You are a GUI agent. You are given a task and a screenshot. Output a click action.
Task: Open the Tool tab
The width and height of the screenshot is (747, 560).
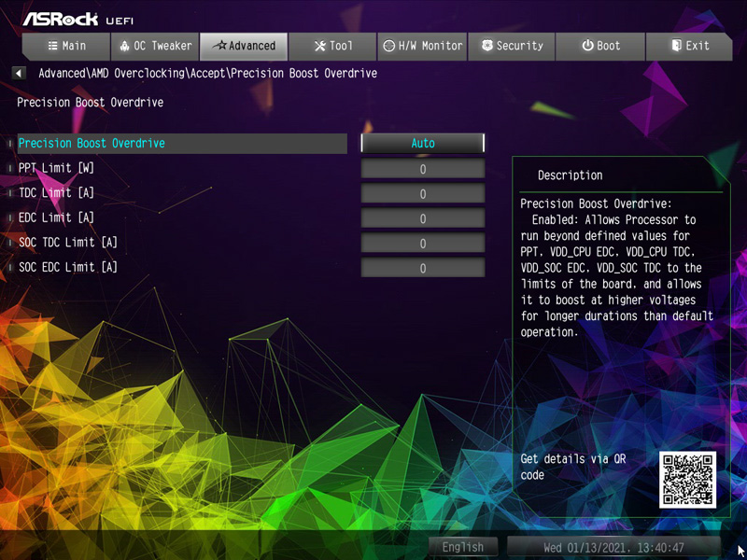332,46
